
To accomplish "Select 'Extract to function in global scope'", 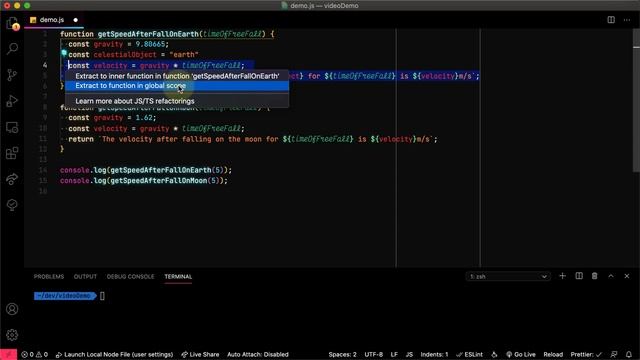I will (177, 86).
